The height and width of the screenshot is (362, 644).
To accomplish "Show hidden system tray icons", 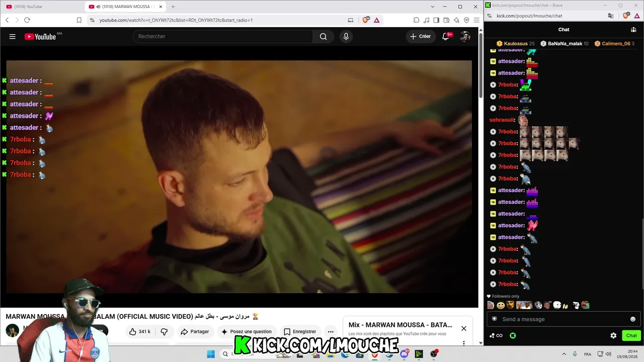I will click(564, 354).
